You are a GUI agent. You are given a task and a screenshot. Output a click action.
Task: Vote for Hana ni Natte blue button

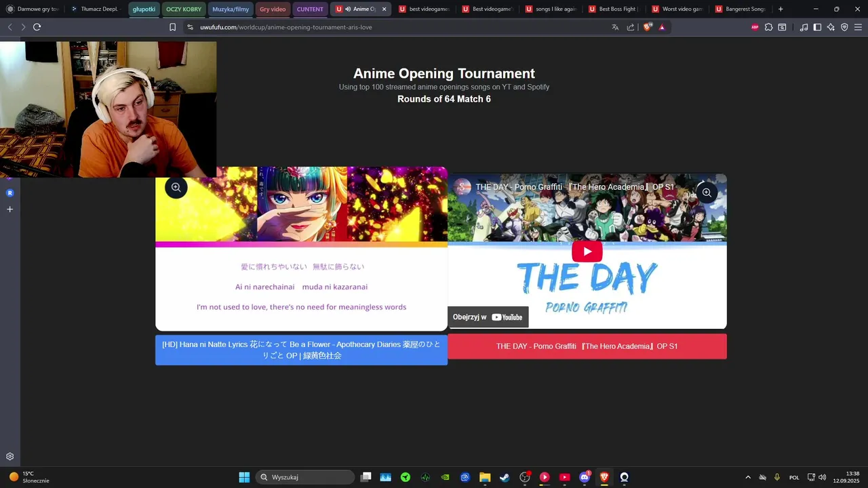(x=301, y=350)
